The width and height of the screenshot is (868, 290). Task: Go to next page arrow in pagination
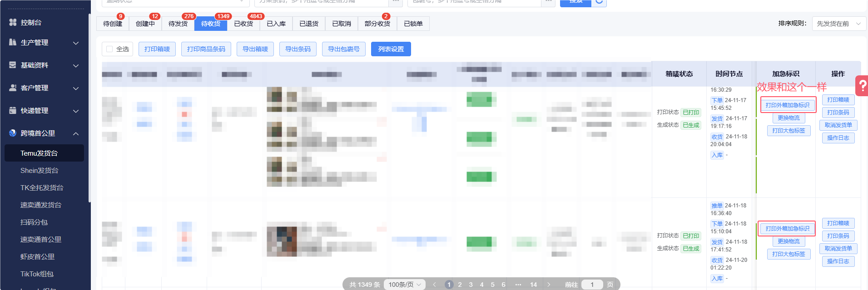[549, 285]
